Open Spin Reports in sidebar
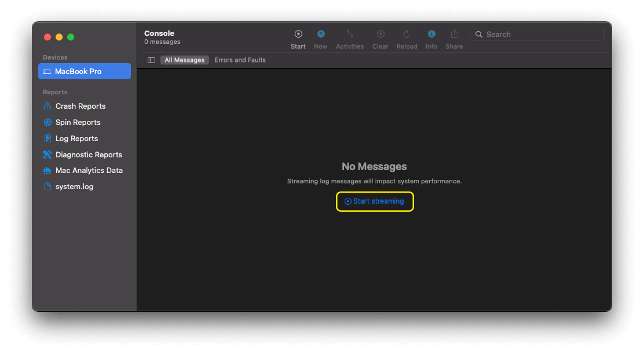 point(78,123)
